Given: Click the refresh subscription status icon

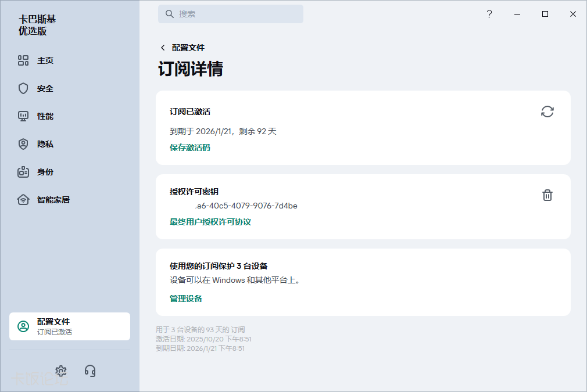Looking at the screenshot, I should pos(547,112).
